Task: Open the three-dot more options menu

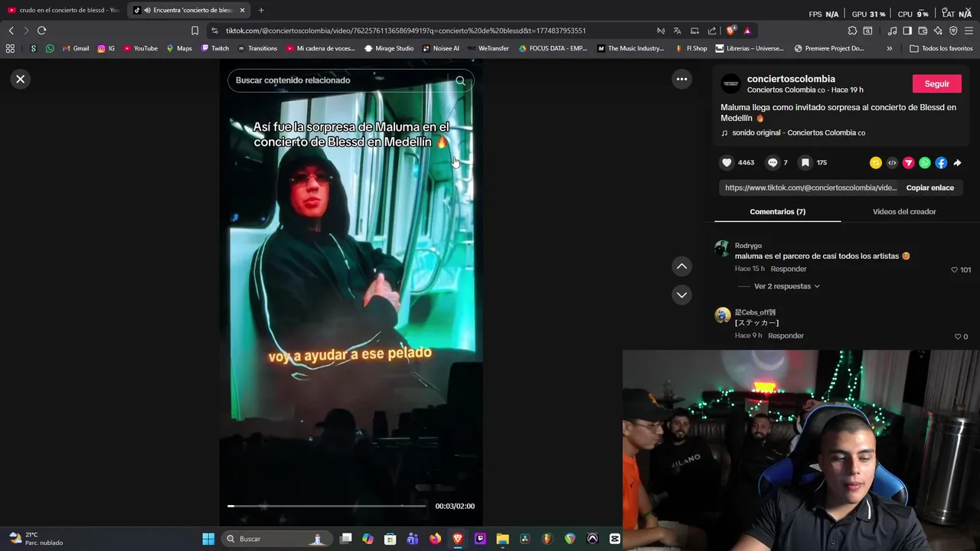Action: pyautogui.click(x=681, y=79)
